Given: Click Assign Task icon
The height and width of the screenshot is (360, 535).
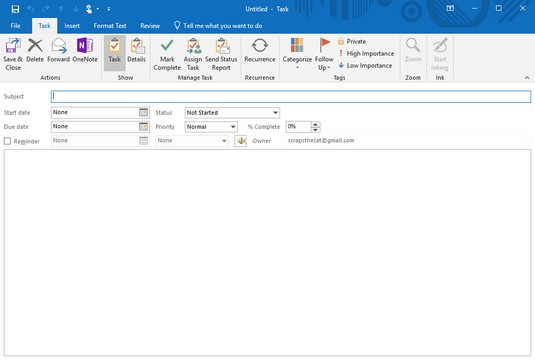Looking at the screenshot, I should point(193,55).
